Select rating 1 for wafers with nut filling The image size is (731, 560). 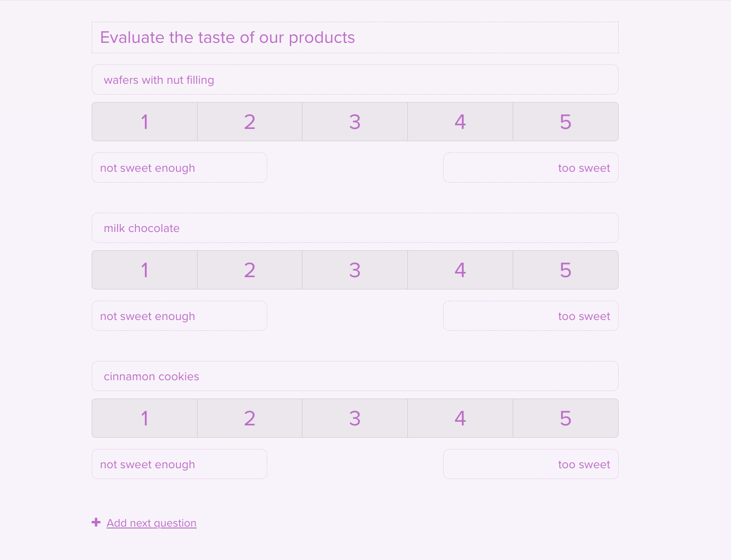[144, 121]
